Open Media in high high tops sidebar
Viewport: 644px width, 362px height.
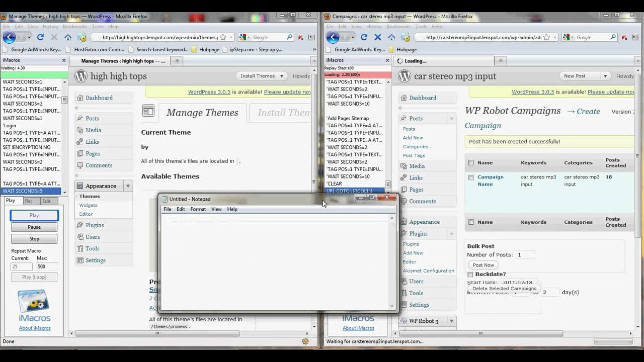(93, 130)
